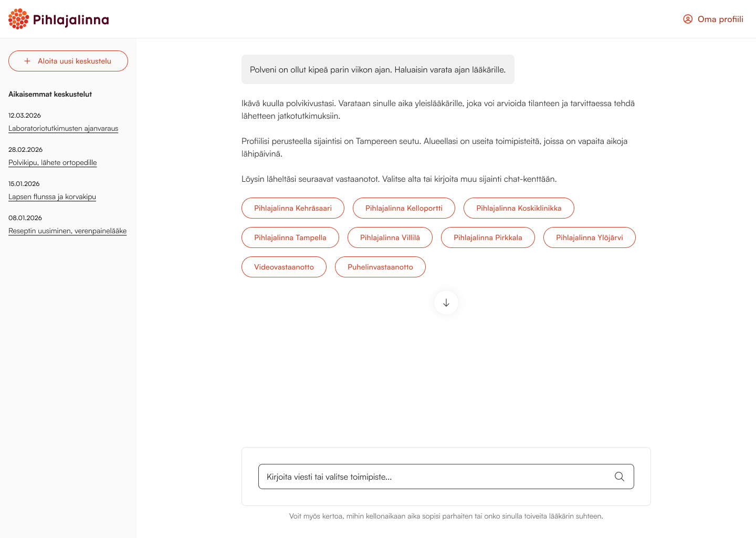The height and width of the screenshot is (538, 756).
Task: Click the Kirjoita viesti message input field
Action: coord(446,477)
